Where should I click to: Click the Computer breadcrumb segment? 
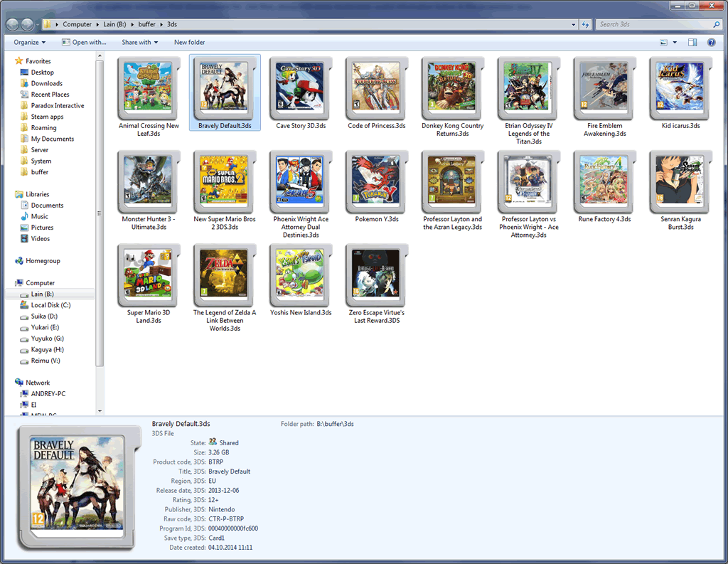(77, 24)
